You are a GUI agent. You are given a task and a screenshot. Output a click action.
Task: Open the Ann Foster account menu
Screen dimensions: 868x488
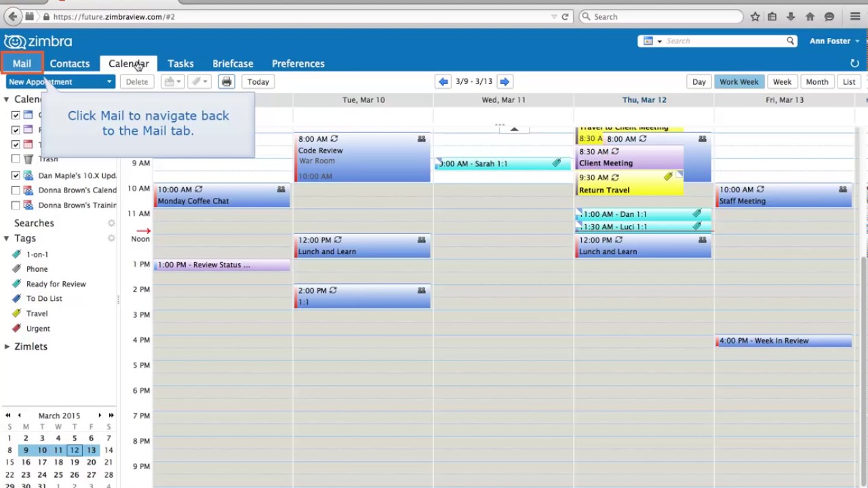pyautogui.click(x=834, y=41)
